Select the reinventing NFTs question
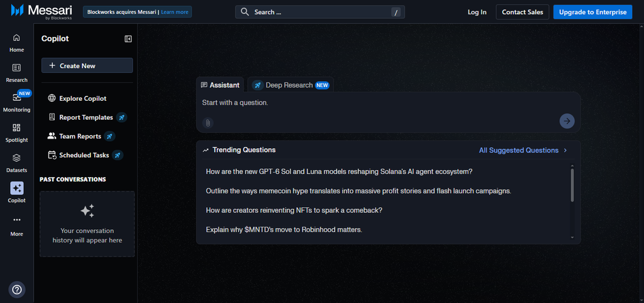 point(294,210)
